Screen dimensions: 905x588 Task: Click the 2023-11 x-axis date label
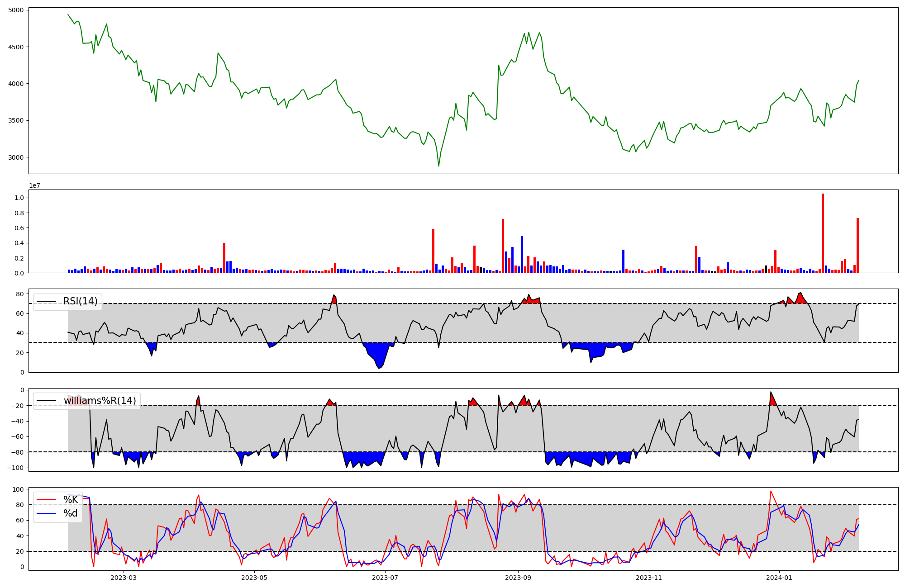point(649,578)
